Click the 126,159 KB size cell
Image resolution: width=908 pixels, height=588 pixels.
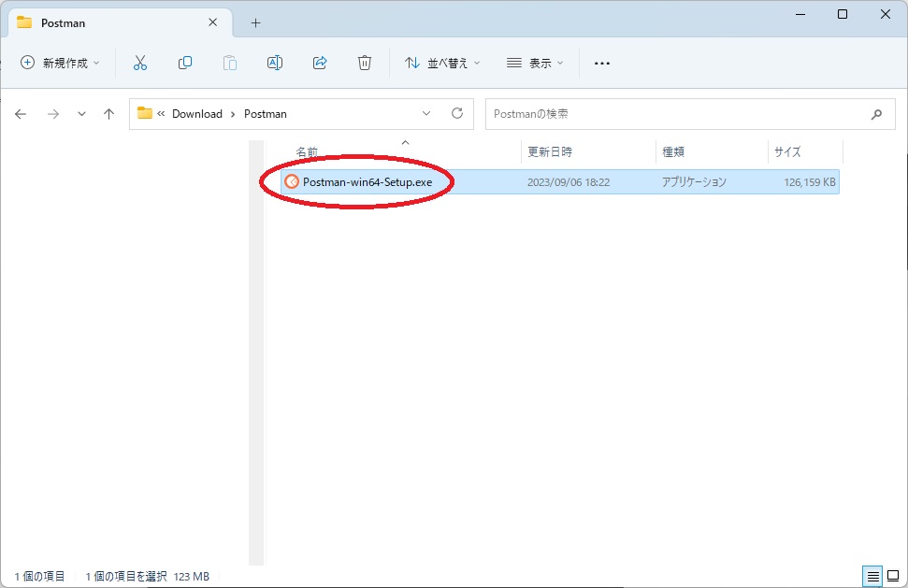coord(810,182)
